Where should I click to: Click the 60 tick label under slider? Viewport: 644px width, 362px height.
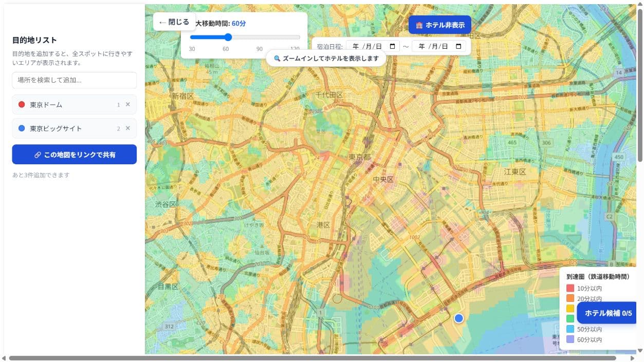click(226, 49)
